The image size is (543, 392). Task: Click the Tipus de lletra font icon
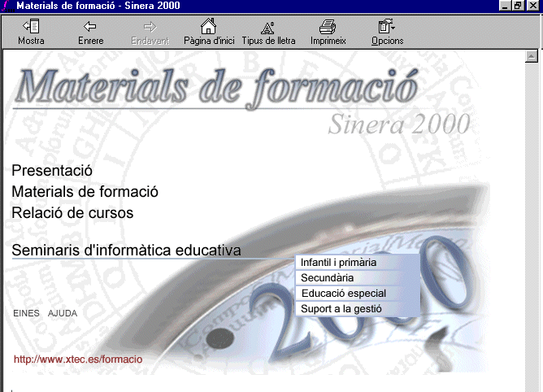[x=268, y=27]
